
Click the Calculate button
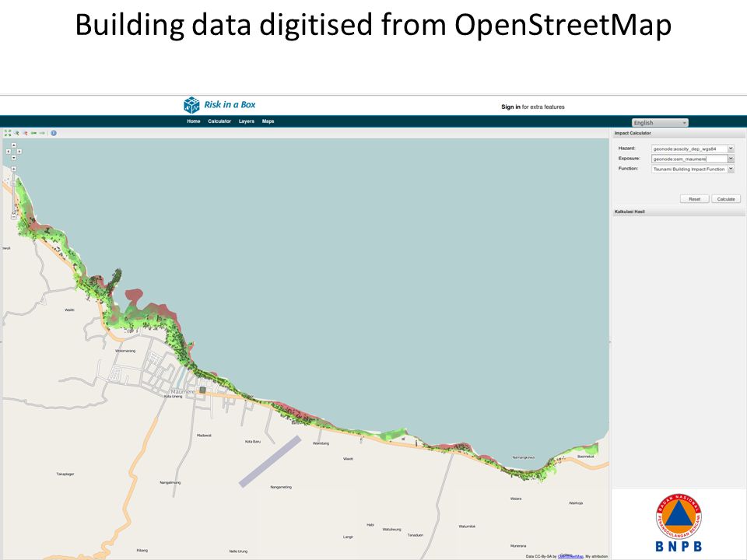(x=726, y=199)
